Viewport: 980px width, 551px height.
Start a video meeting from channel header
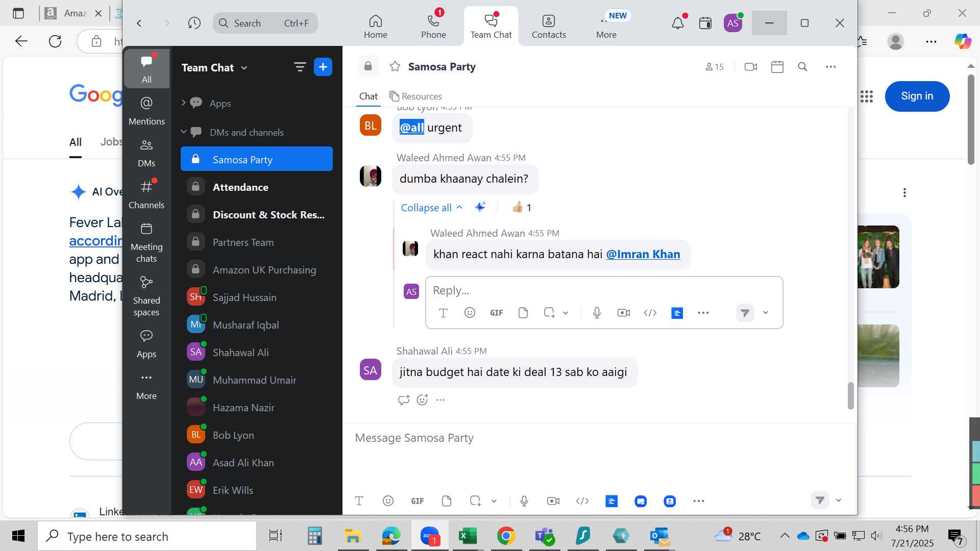coord(751,67)
